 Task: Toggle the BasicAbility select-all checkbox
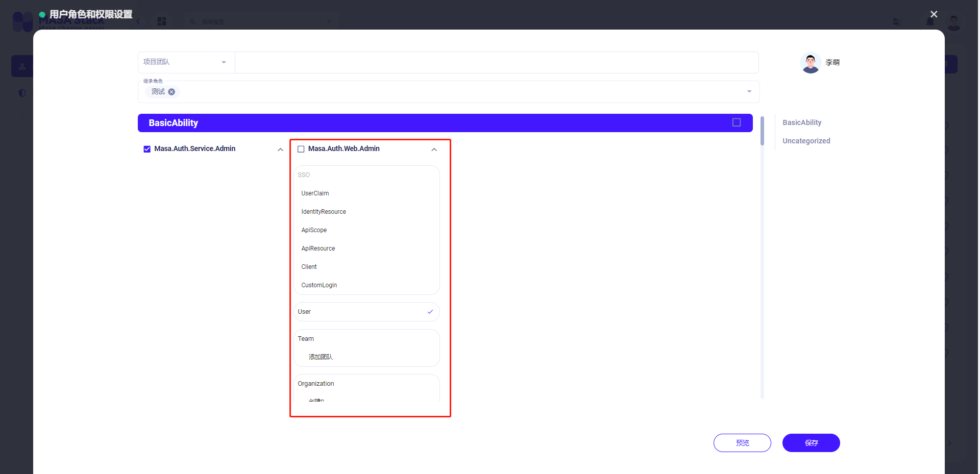pyautogui.click(x=737, y=122)
